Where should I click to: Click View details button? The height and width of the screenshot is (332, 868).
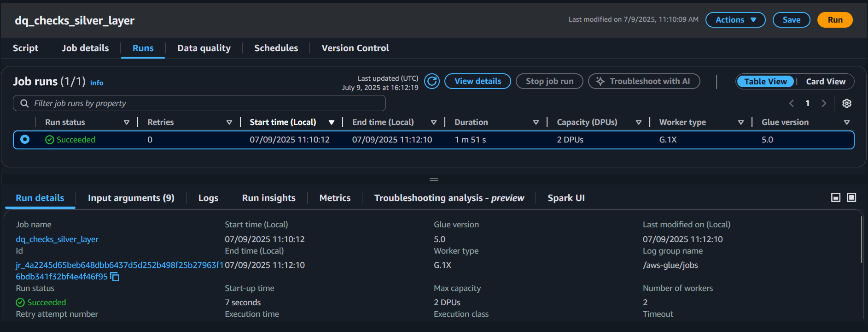tap(478, 81)
